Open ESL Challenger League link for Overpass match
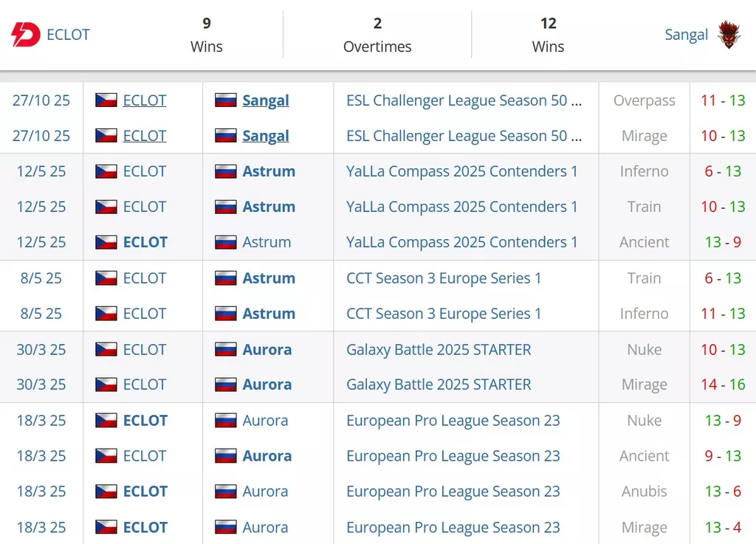756x544 pixels. (464, 100)
